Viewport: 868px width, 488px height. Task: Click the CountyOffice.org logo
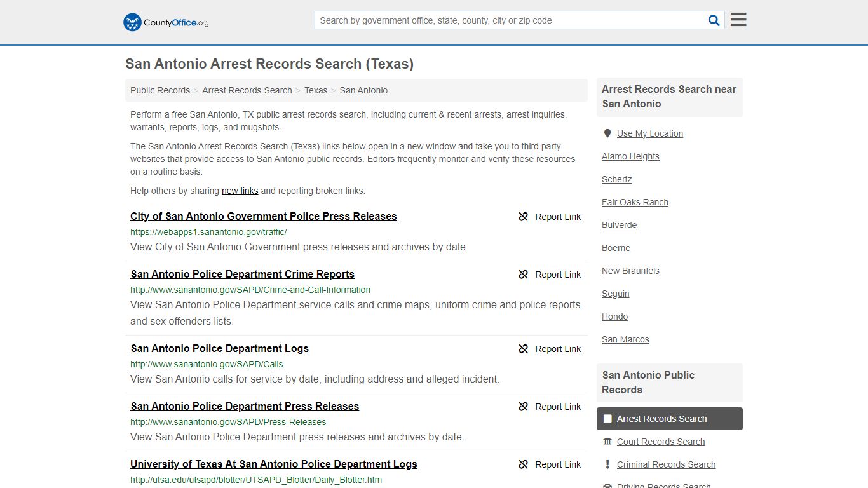(165, 22)
